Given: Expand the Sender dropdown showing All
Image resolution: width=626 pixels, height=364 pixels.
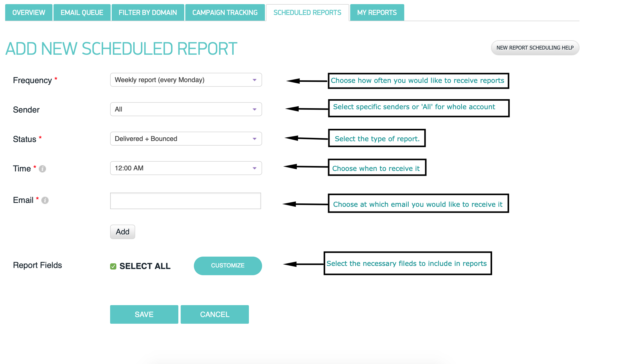Looking at the screenshot, I should (x=186, y=109).
